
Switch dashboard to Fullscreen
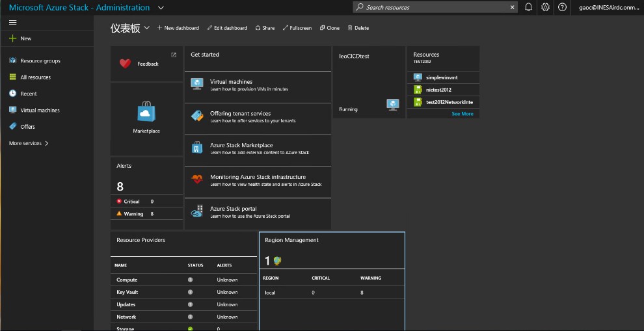click(297, 28)
